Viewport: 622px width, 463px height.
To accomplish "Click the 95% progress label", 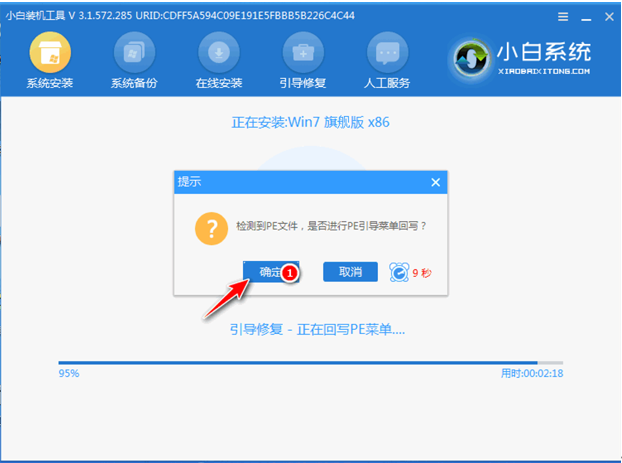I will [69, 374].
